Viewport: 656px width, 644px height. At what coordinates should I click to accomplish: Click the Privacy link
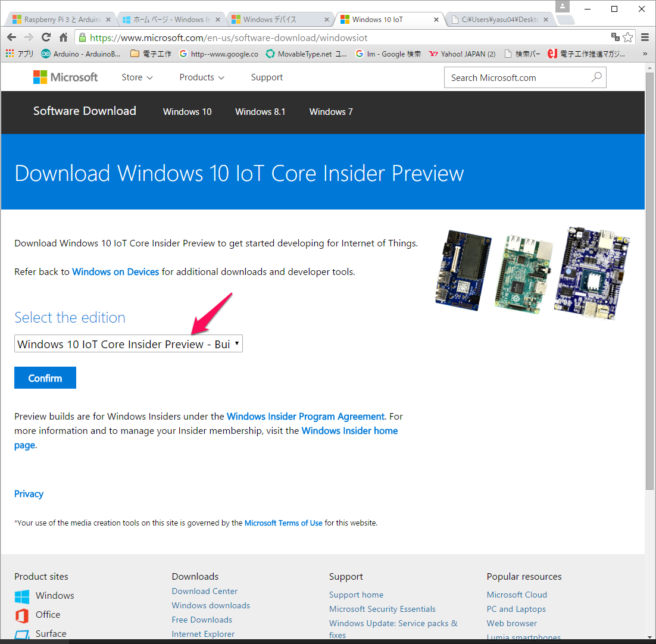(29, 494)
